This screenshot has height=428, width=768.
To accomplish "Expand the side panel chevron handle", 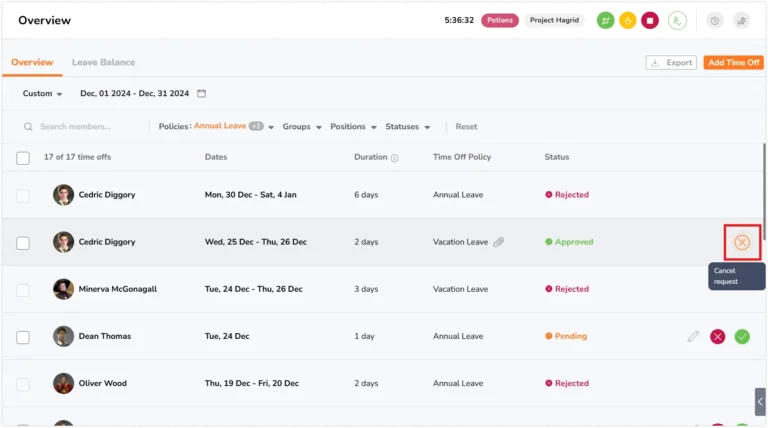I will [x=760, y=402].
